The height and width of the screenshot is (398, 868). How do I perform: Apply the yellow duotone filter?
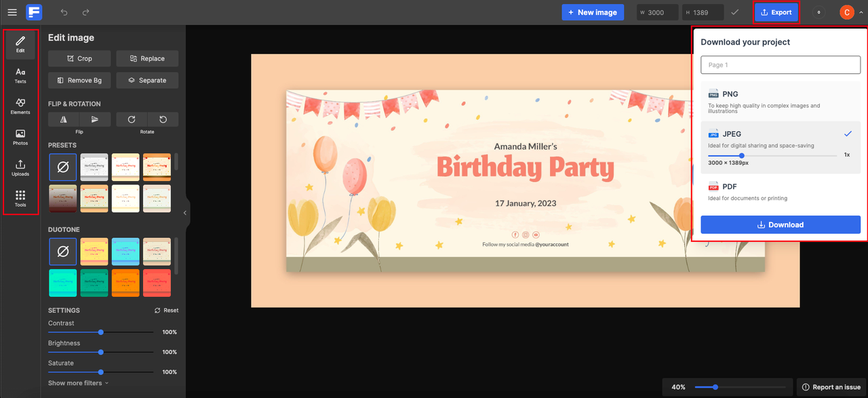tap(94, 252)
